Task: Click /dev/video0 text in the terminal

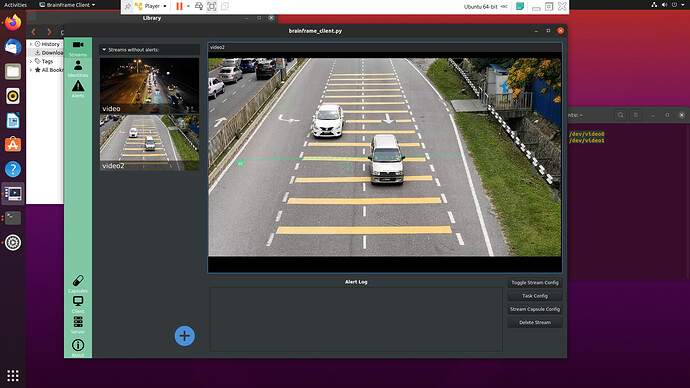Action: pos(587,134)
